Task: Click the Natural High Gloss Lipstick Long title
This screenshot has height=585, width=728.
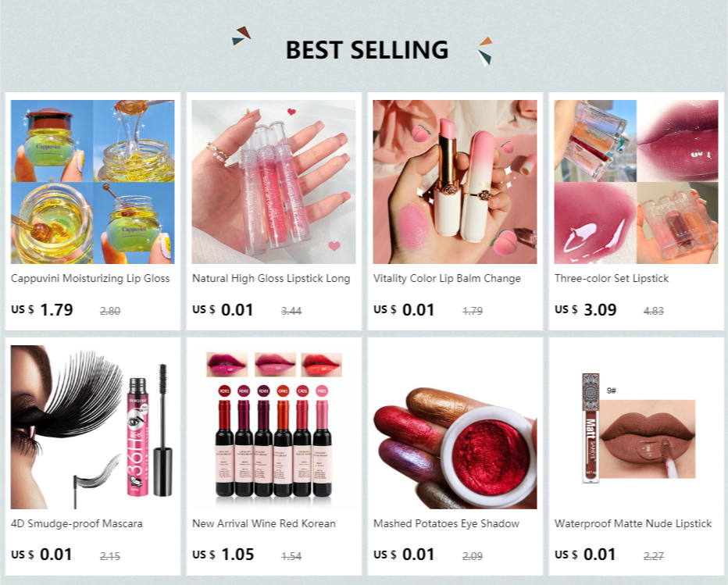Action: (x=271, y=279)
